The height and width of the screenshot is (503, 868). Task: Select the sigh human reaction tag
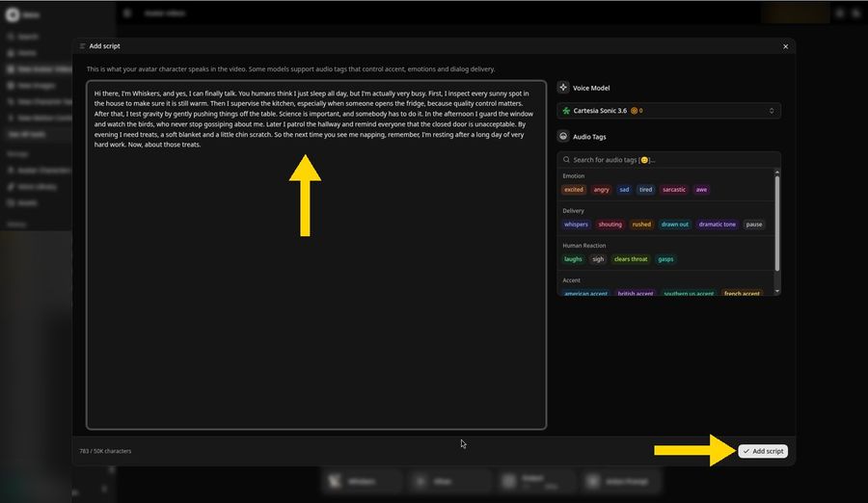click(598, 259)
